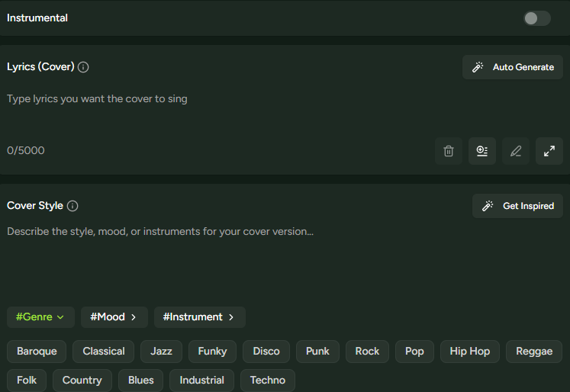
Task: Click the add-lyrics icon beside the trash
Action: tap(482, 151)
